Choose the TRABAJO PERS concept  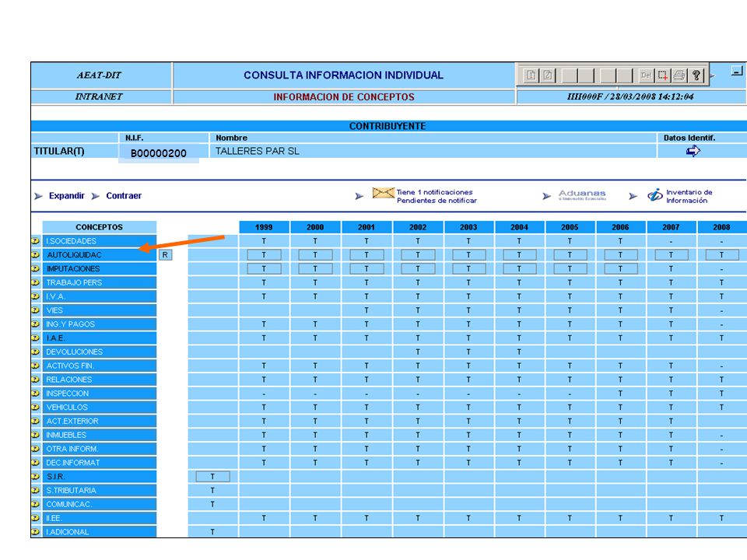coord(100,282)
